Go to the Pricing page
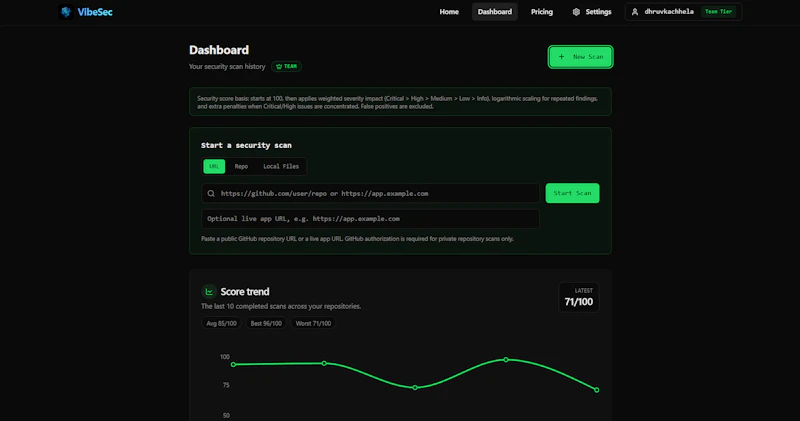 541,12
